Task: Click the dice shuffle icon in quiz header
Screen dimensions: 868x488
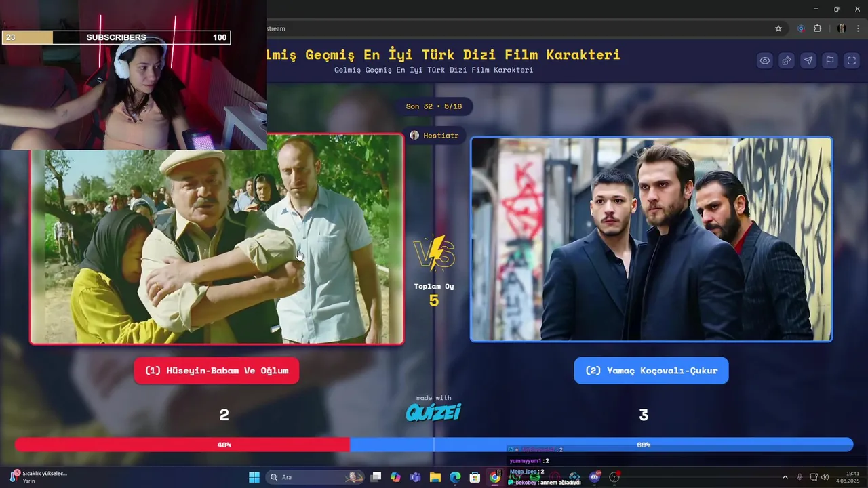Action: coord(787,60)
